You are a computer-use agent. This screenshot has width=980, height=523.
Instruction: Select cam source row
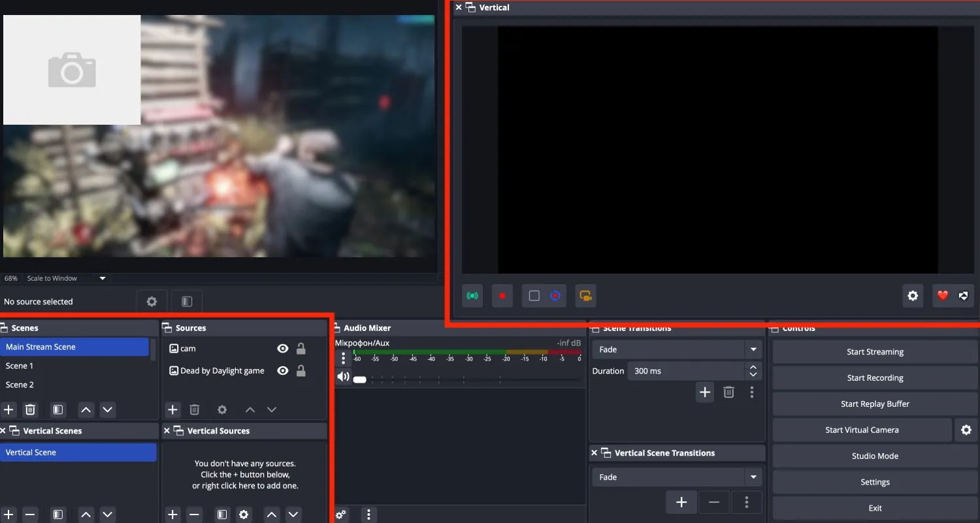pos(244,349)
